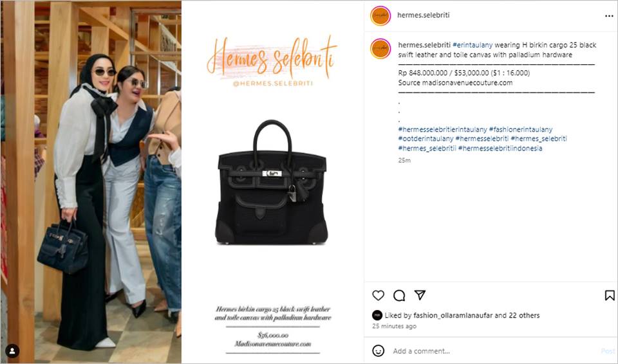The height and width of the screenshot is (364, 618).
Task: Open #ootderintaulany hashtag link
Action: pos(426,139)
